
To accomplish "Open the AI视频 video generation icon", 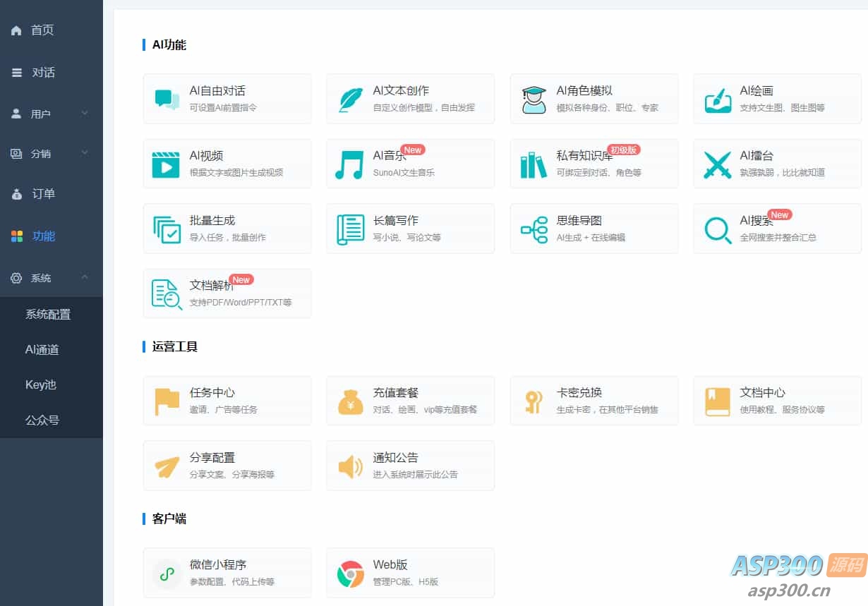I will tap(167, 163).
